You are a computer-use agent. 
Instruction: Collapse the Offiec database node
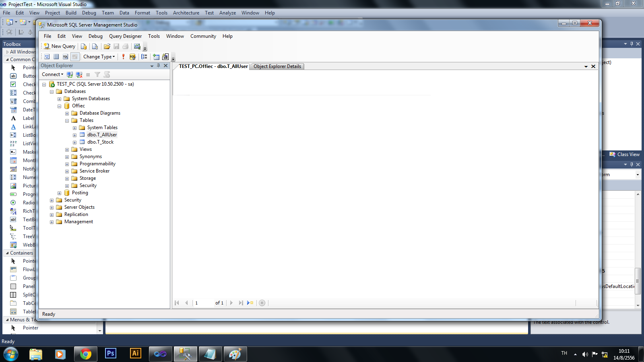(x=60, y=106)
